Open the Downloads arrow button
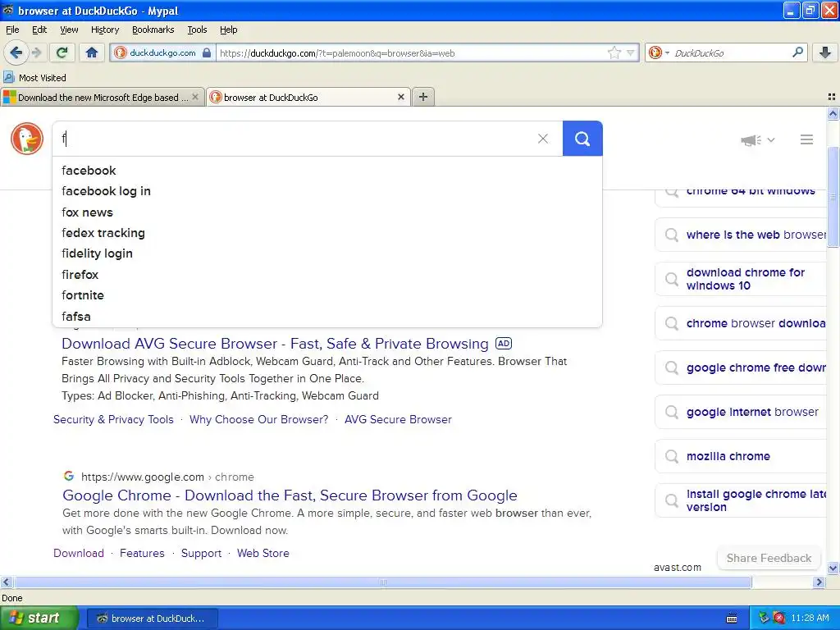The width and height of the screenshot is (840, 630). pos(825,52)
